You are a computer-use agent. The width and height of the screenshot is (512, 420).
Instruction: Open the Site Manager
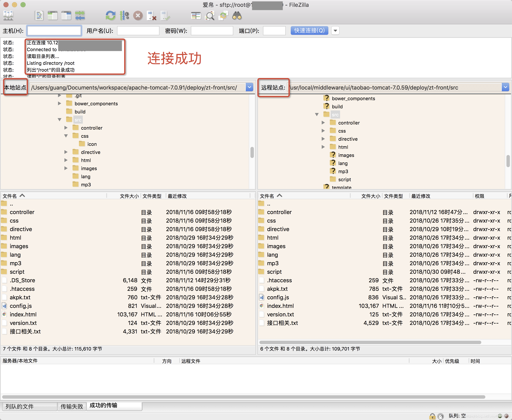coord(8,16)
